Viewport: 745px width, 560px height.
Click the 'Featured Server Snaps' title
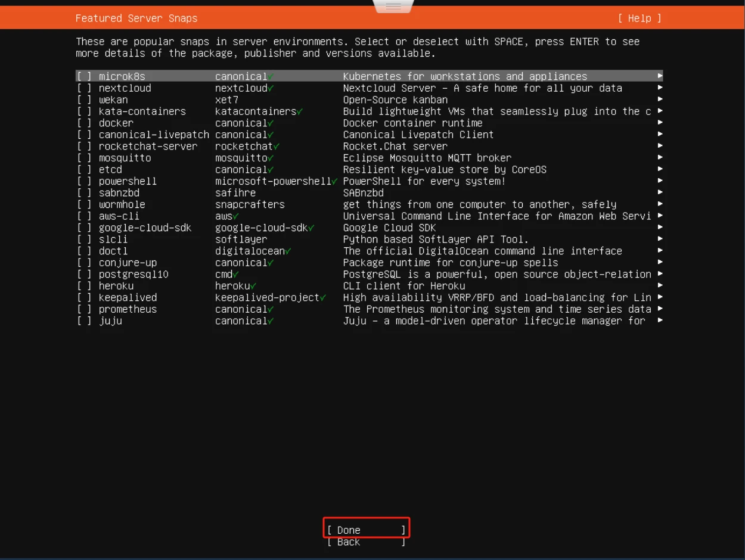click(136, 18)
